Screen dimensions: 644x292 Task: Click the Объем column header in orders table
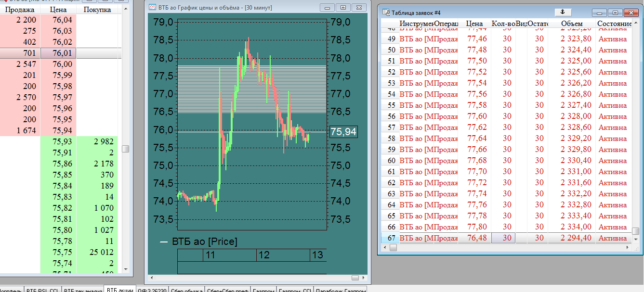pos(572,24)
